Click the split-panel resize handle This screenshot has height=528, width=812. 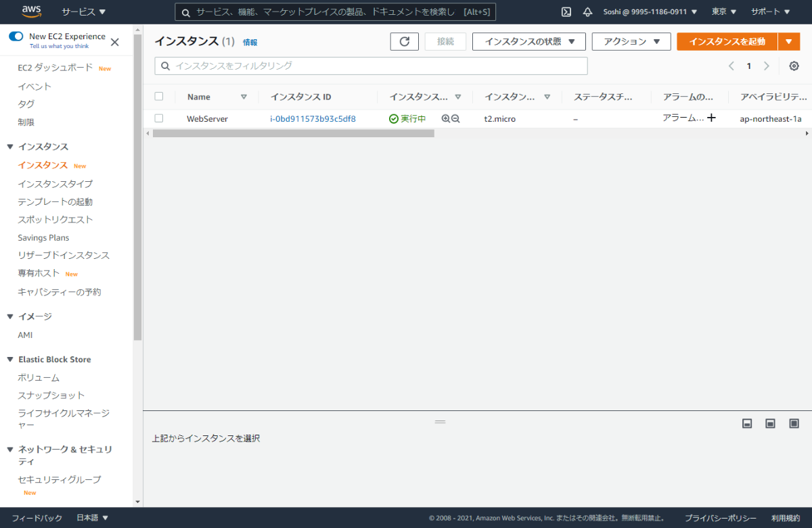click(440, 421)
